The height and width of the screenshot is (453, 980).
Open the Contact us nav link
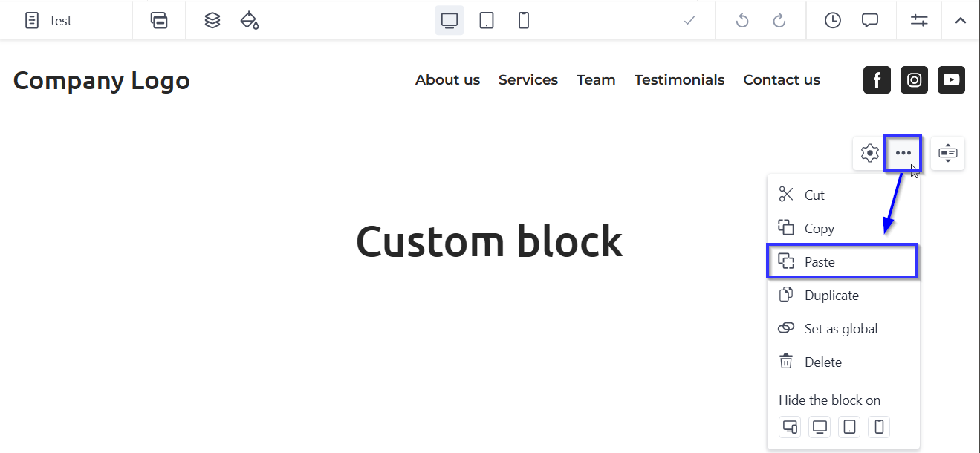(x=782, y=79)
